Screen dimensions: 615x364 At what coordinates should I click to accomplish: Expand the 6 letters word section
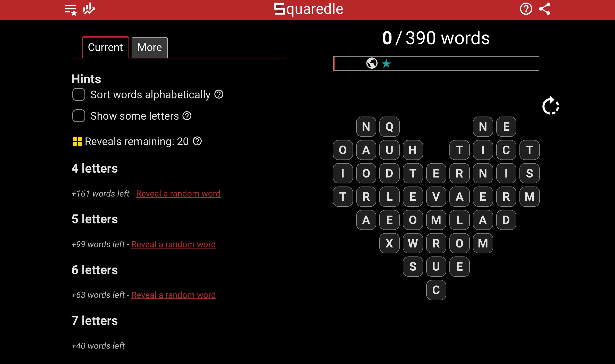[x=95, y=270]
